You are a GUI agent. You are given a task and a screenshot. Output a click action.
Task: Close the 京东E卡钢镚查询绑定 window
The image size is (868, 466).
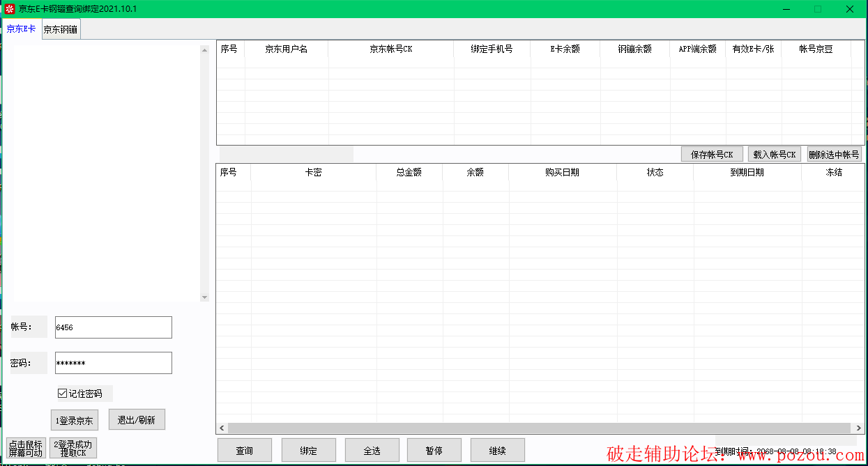pos(850,9)
